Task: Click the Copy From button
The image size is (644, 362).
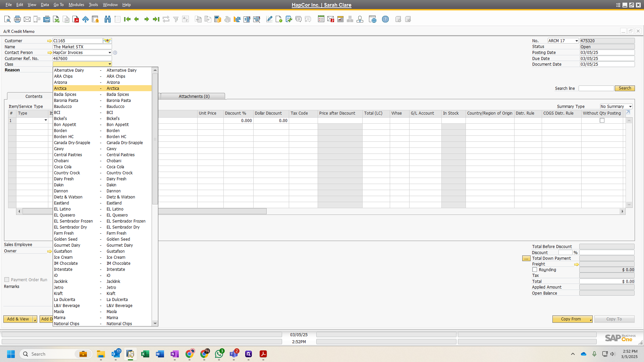Action: coord(571,319)
